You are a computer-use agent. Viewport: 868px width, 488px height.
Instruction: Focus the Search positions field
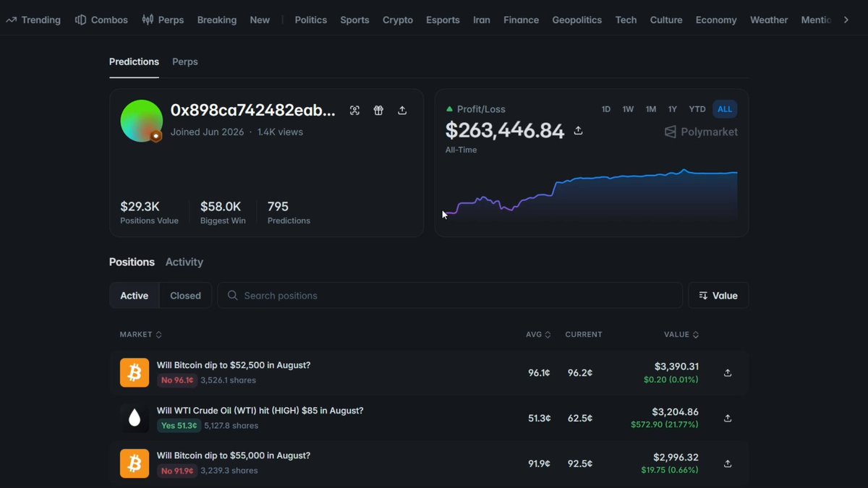coord(450,296)
